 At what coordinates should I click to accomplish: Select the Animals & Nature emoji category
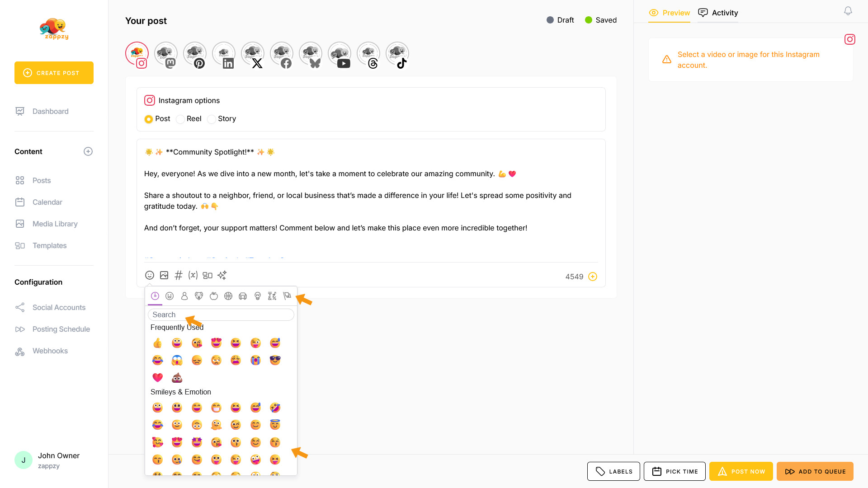[199, 296]
